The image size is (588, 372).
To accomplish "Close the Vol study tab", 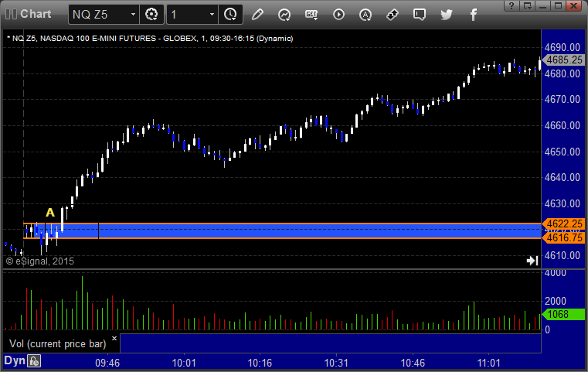I will (x=114, y=338).
